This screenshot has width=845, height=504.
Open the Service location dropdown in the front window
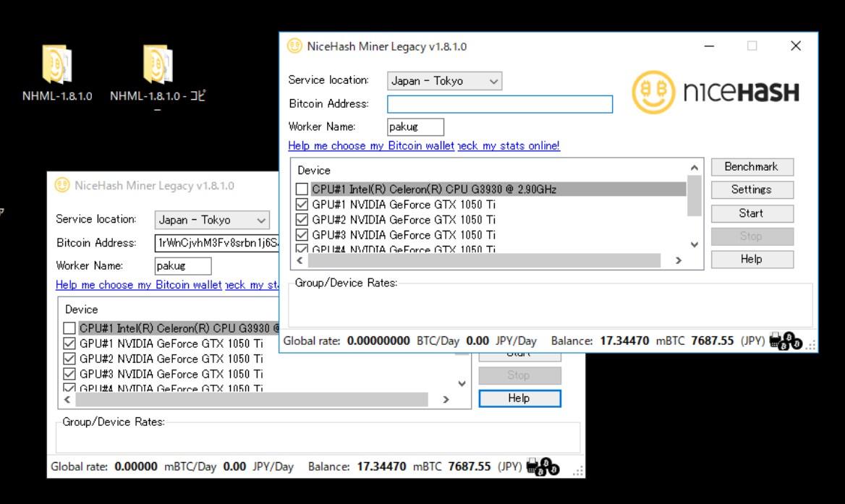coord(445,81)
